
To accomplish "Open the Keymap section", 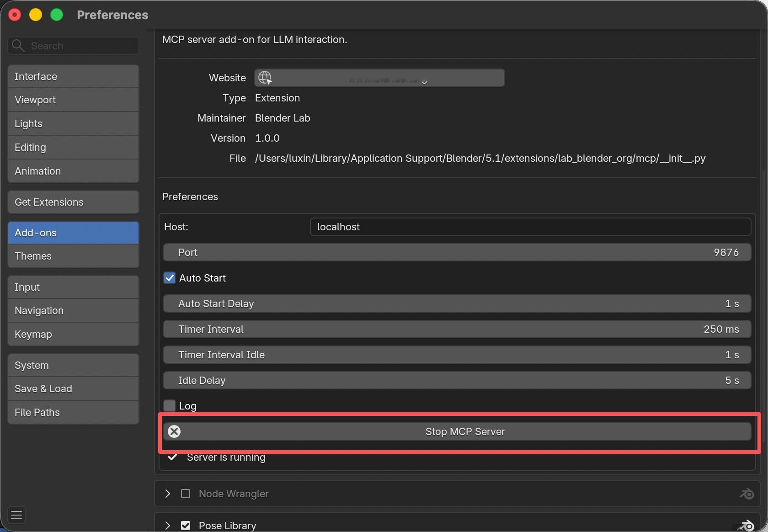I will (73, 334).
